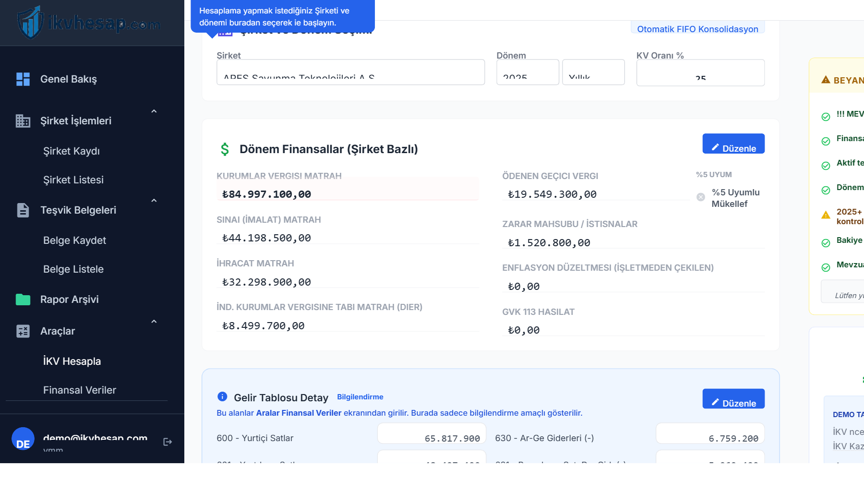Toggle the %5 Uyumlu Mükellef option

701,197
